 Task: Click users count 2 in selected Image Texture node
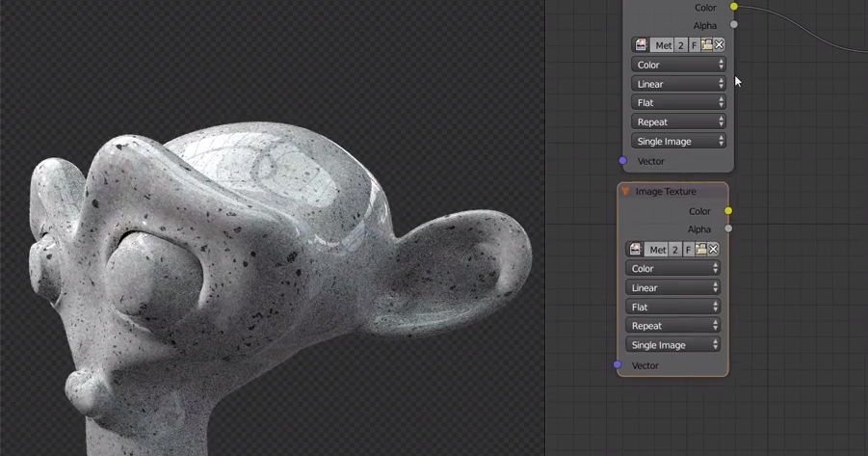pyautogui.click(x=675, y=250)
